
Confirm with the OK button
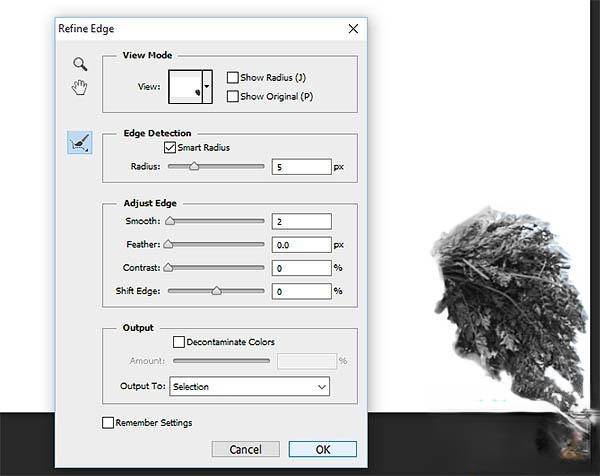tap(322, 449)
